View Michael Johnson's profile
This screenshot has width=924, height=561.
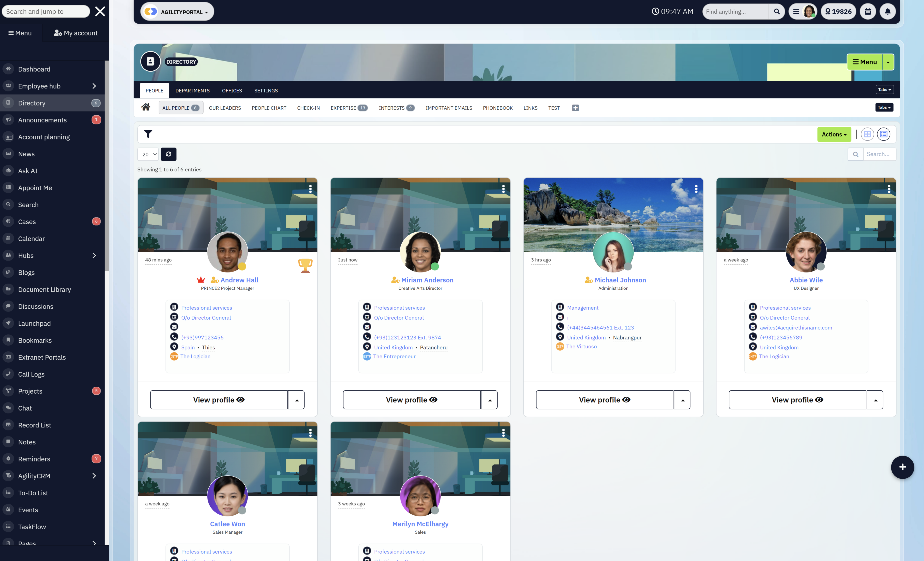604,400
